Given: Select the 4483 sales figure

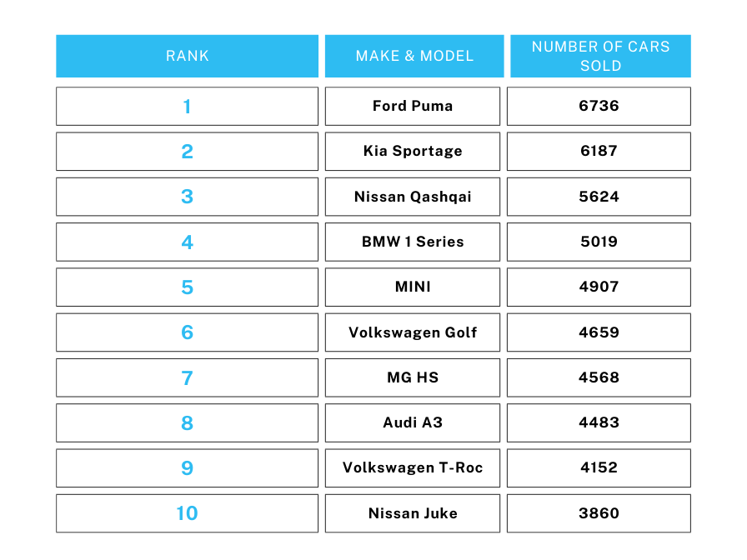Looking at the screenshot, I should pos(599,422).
